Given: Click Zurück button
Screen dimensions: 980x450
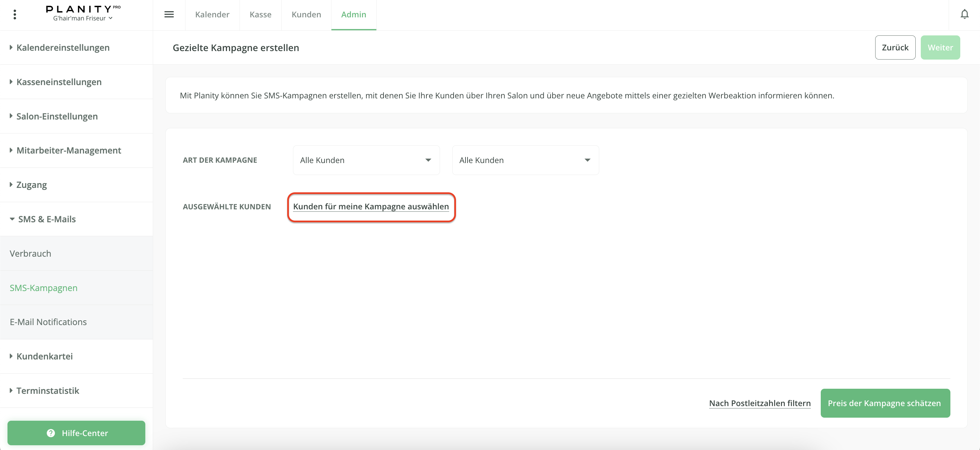Looking at the screenshot, I should [895, 48].
